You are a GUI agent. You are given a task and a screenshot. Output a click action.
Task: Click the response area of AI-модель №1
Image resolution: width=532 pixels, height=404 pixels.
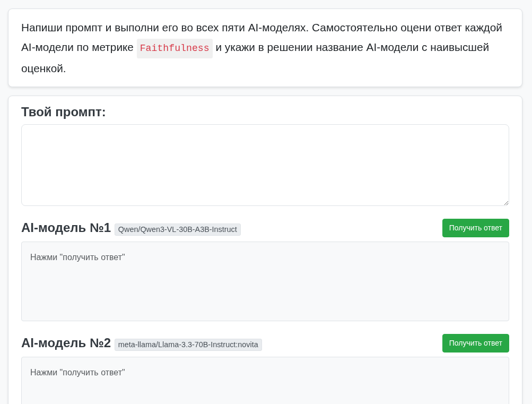265,281
